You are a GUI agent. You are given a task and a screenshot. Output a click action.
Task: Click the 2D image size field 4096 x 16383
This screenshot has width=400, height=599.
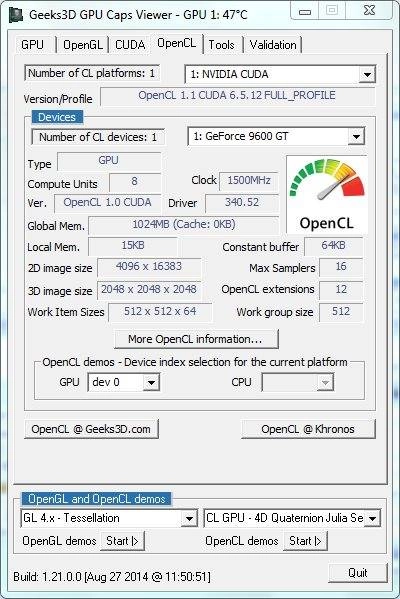[149, 267]
